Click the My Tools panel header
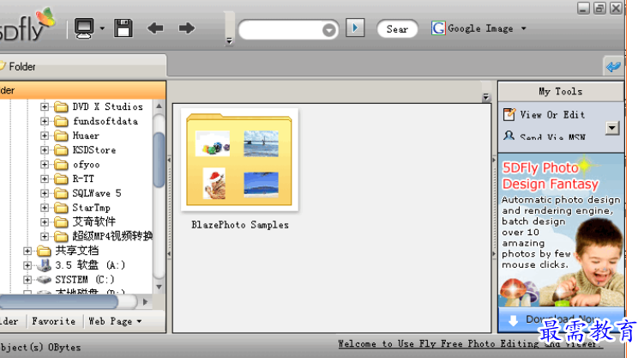This screenshot has height=358, width=644. tap(561, 91)
